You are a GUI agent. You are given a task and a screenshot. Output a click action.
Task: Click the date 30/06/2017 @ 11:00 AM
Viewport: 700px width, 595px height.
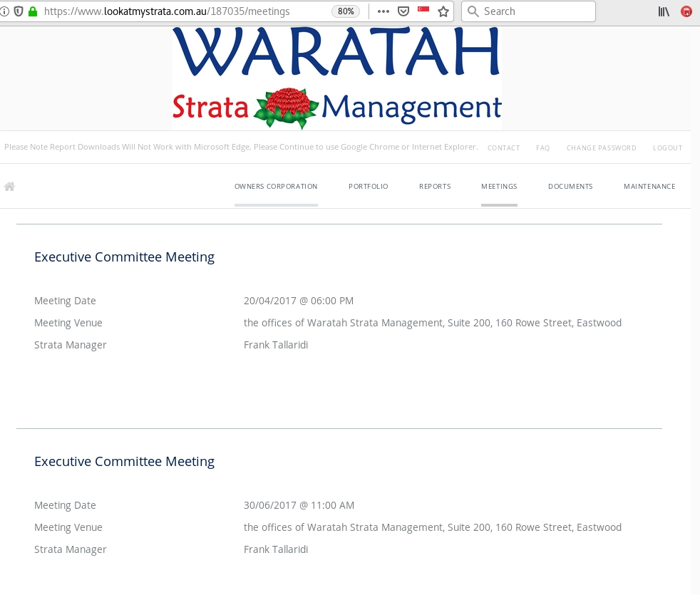coord(299,505)
